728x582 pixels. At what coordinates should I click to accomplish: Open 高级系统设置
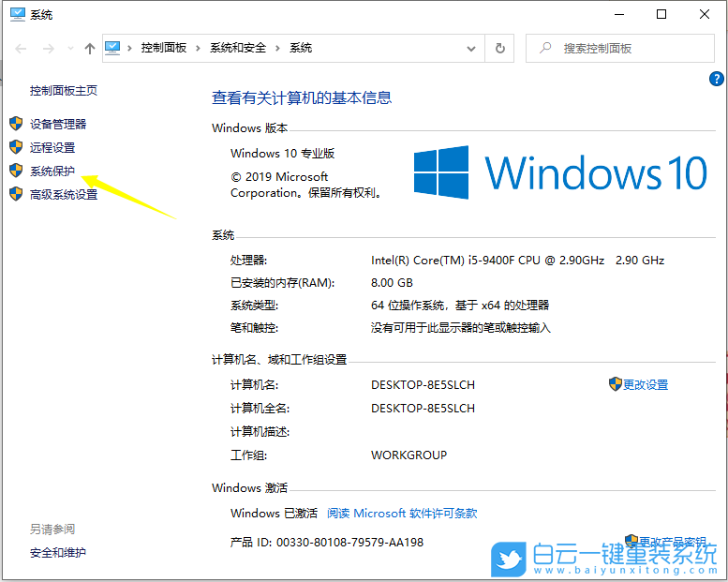pyautogui.click(x=64, y=195)
